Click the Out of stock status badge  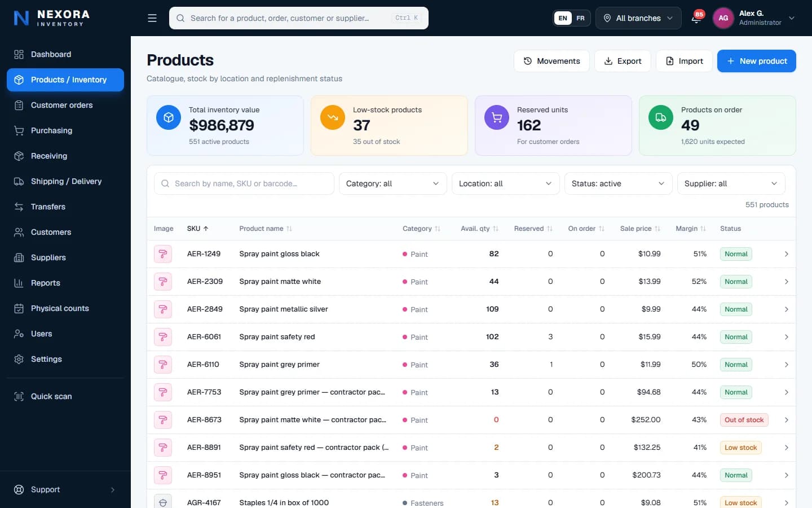744,420
